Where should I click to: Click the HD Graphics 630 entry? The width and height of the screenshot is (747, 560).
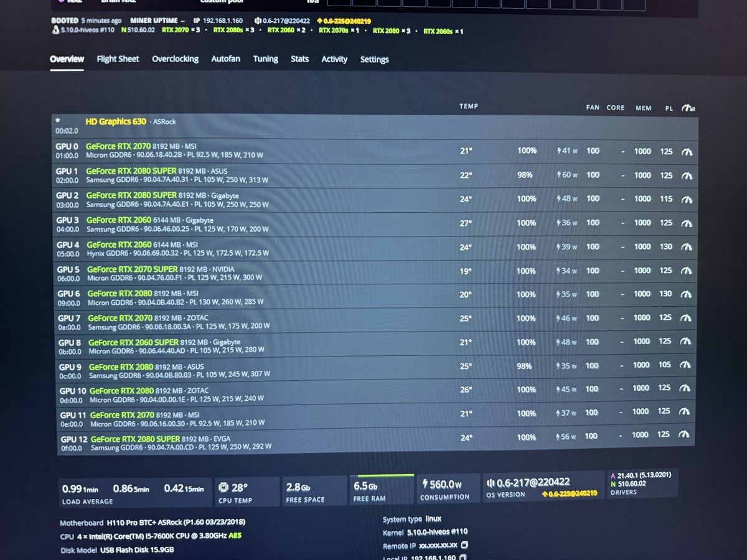[115, 121]
